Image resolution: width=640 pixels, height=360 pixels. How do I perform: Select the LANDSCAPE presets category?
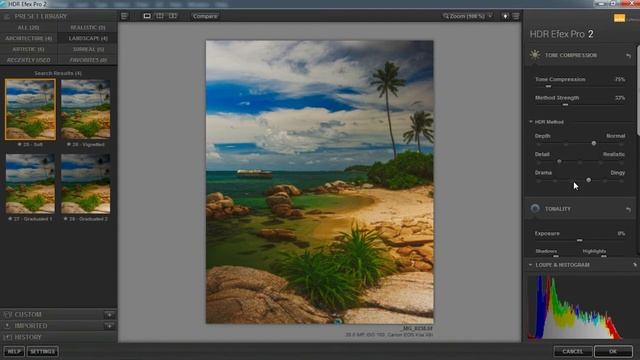(88, 38)
